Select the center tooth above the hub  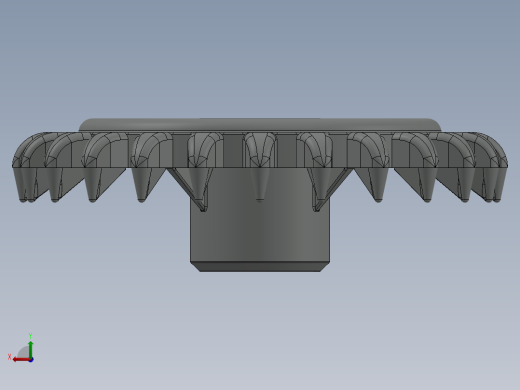point(260,167)
